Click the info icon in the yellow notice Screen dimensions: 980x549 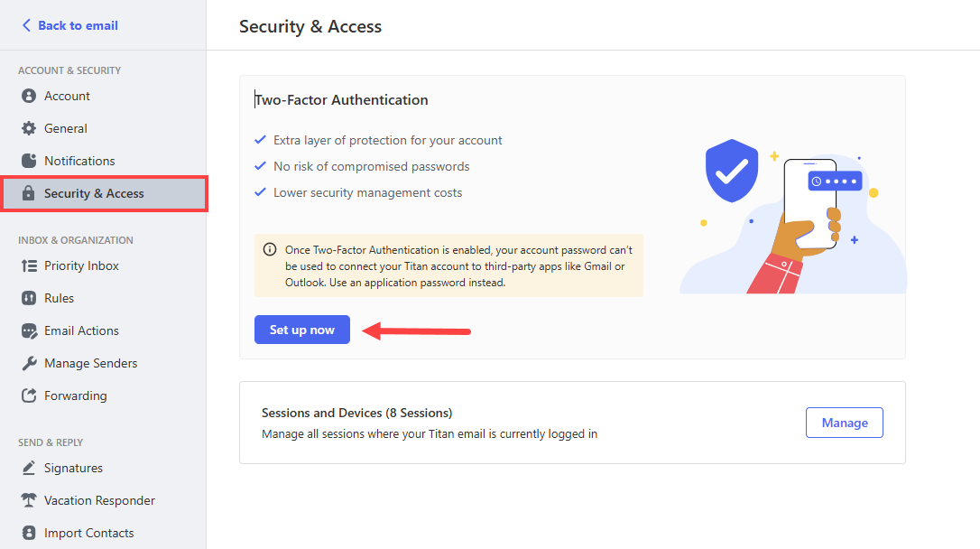click(x=270, y=249)
